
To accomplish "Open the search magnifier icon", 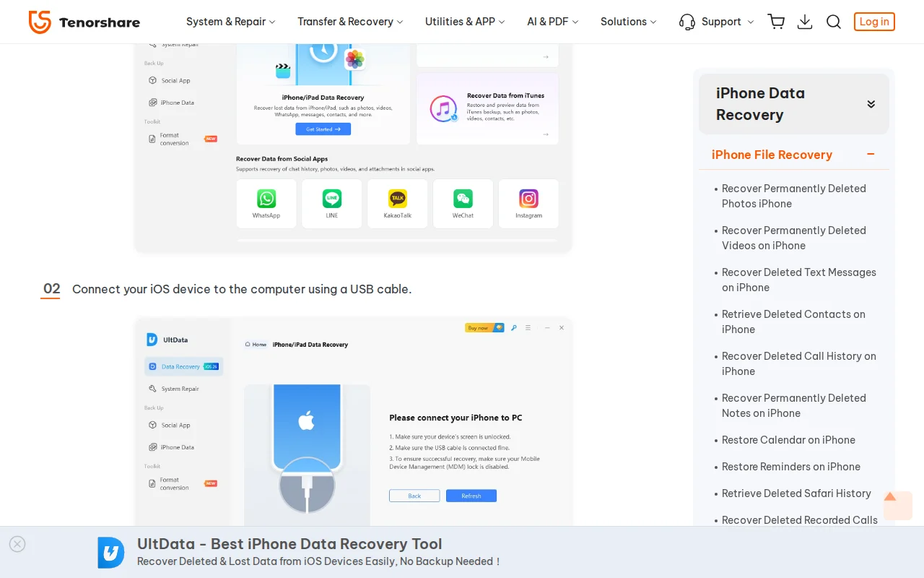I will pos(834,22).
